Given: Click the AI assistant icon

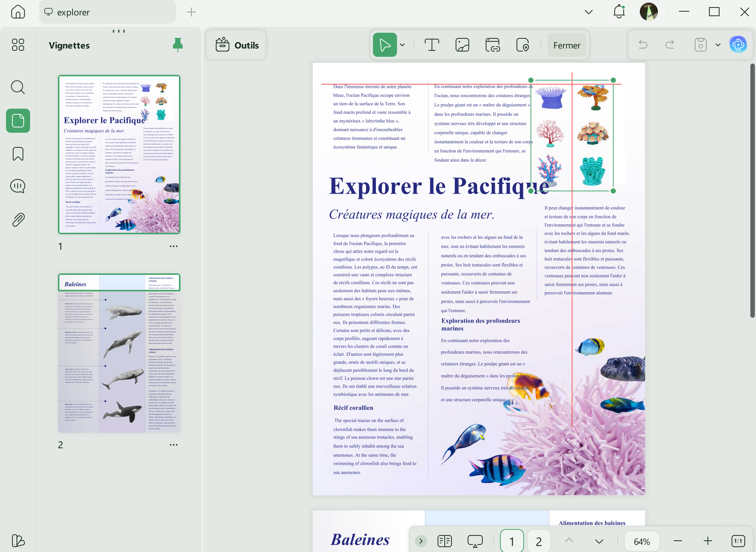Looking at the screenshot, I should (x=738, y=45).
